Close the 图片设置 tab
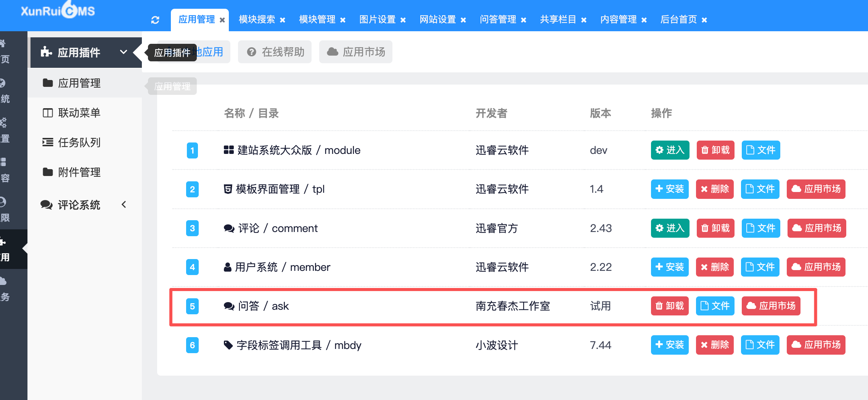The image size is (868, 400). coord(403,20)
